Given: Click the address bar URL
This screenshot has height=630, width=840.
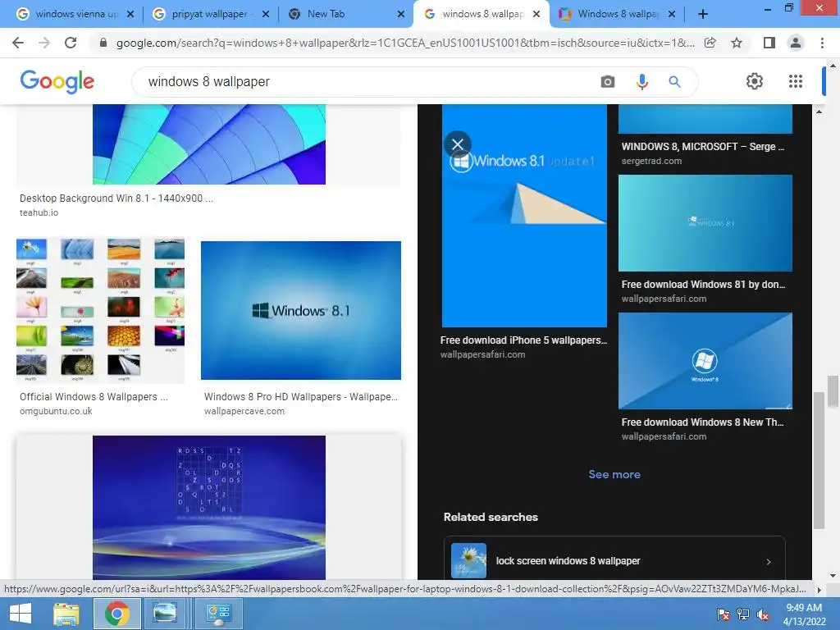Looking at the screenshot, I should coord(405,43).
